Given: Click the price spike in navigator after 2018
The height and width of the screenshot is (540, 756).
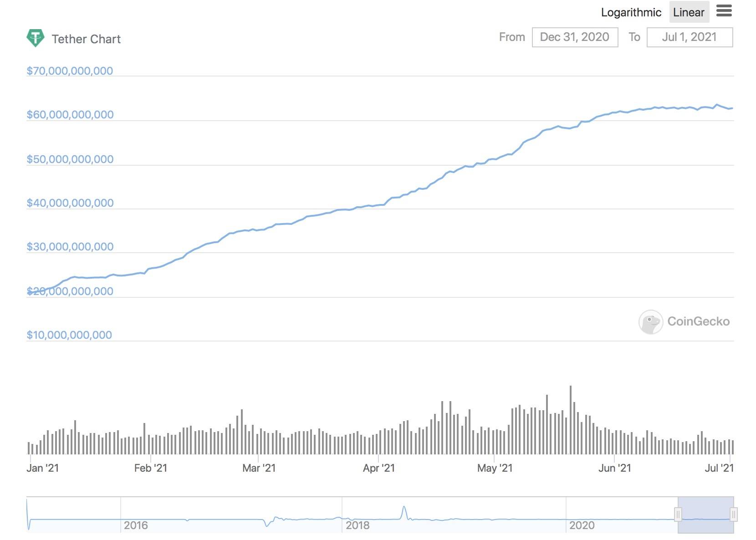Looking at the screenshot, I should (404, 512).
